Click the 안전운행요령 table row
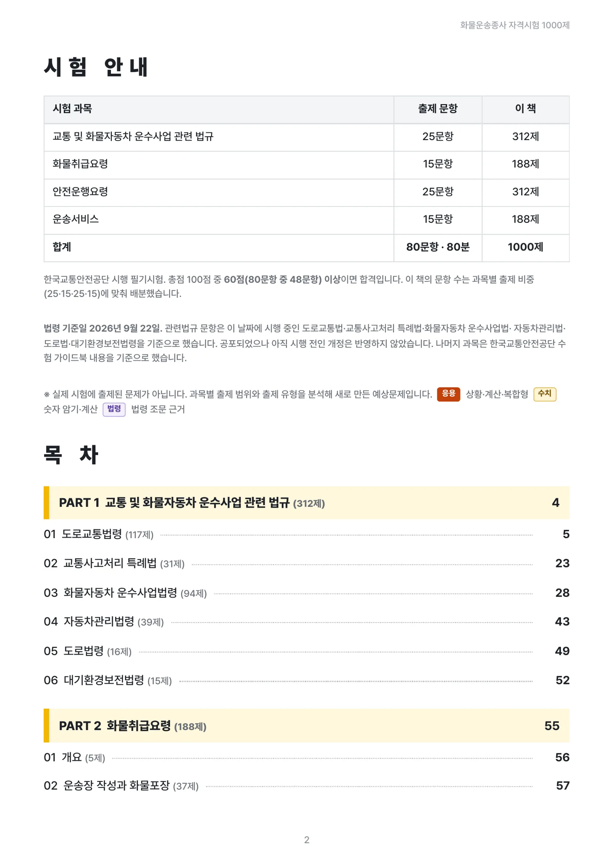 point(306,192)
